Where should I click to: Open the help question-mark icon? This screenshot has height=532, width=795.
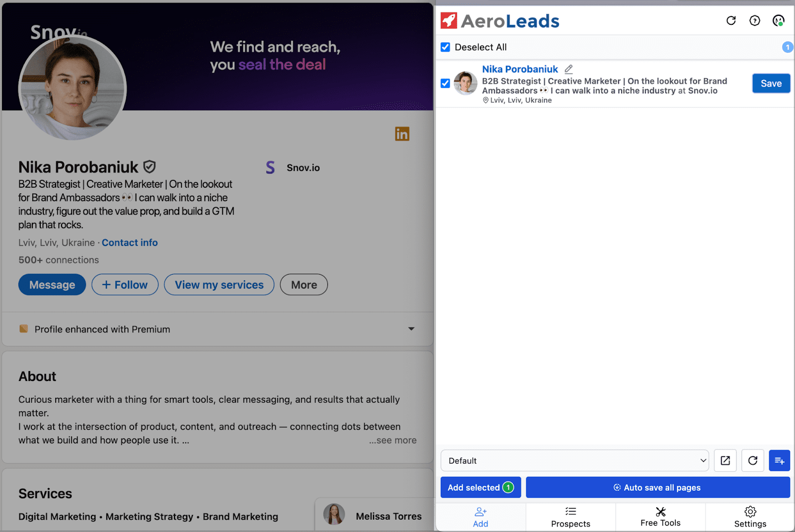pos(754,20)
